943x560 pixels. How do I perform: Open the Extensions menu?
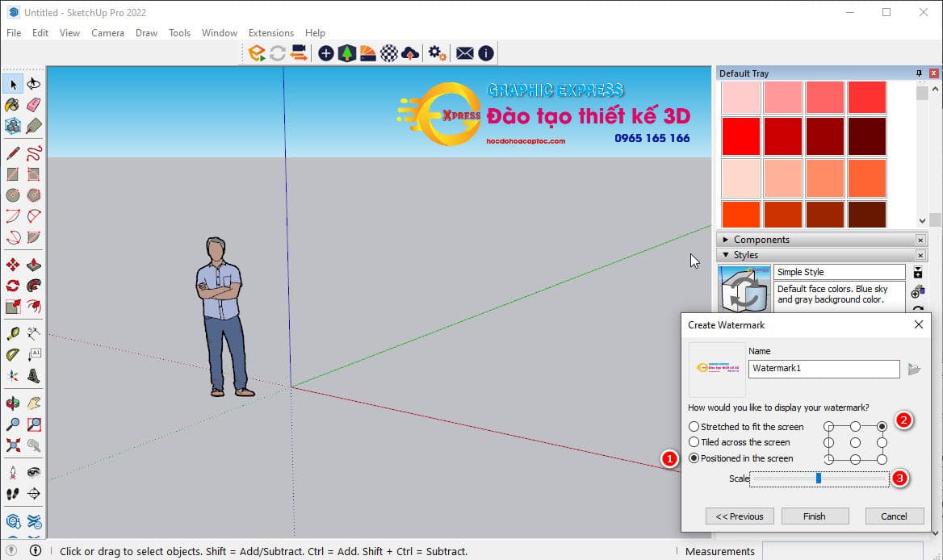[270, 33]
